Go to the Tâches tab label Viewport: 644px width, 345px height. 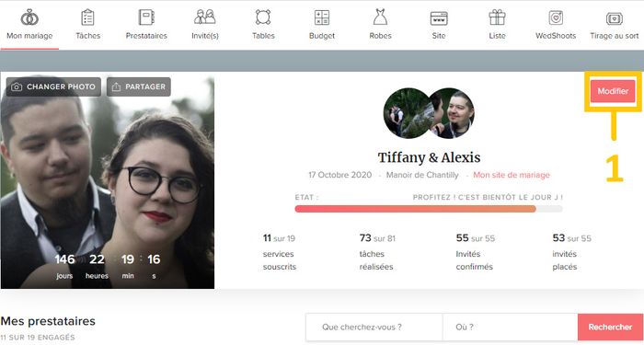click(x=88, y=36)
